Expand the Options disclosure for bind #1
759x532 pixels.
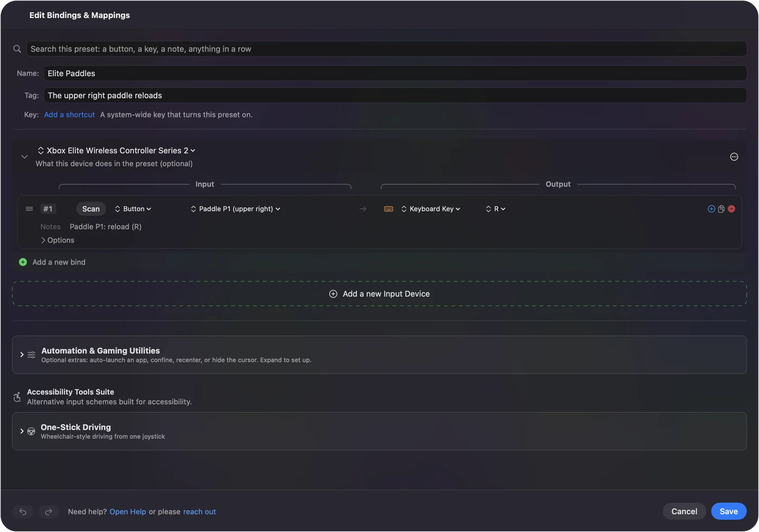point(57,240)
